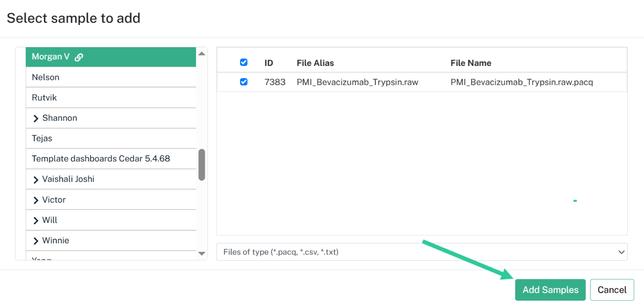Expand the Winnie folder chevron

click(36, 241)
